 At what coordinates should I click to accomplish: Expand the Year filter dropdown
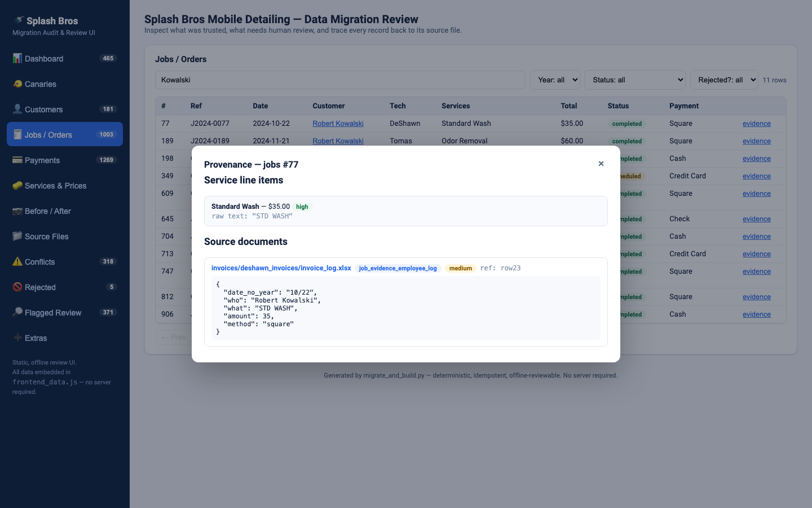click(555, 80)
